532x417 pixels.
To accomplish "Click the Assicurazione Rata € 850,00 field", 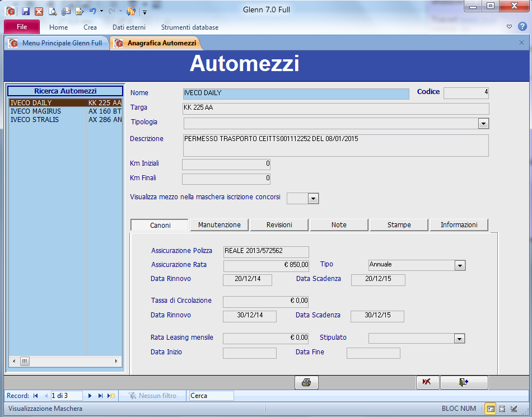I will pyautogui.click(x=266, y=266).
